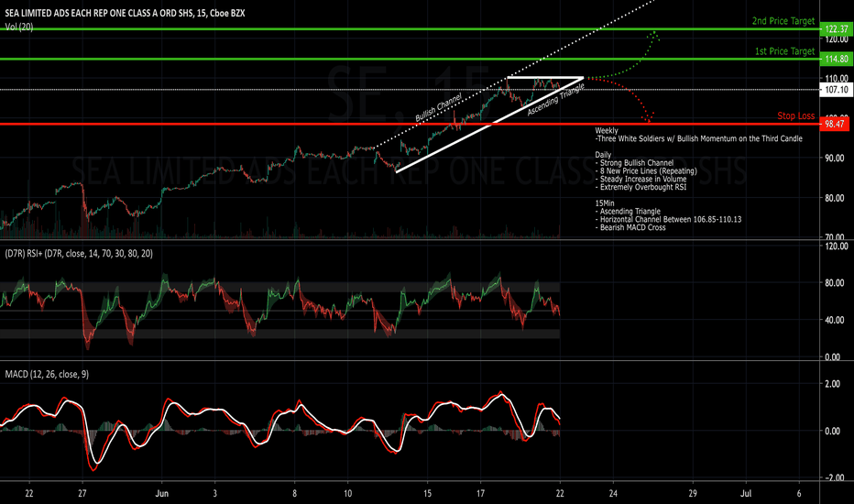Select the "1st Price Target" label
Viewport: 854px width, 504px height.
(785, 51)
